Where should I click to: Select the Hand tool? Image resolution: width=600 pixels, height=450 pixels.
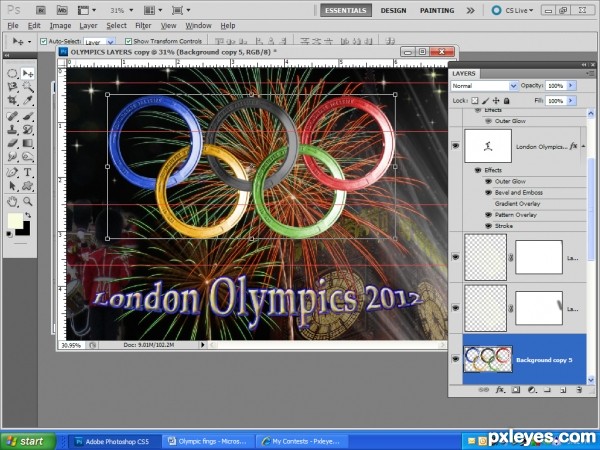point(12,201)
